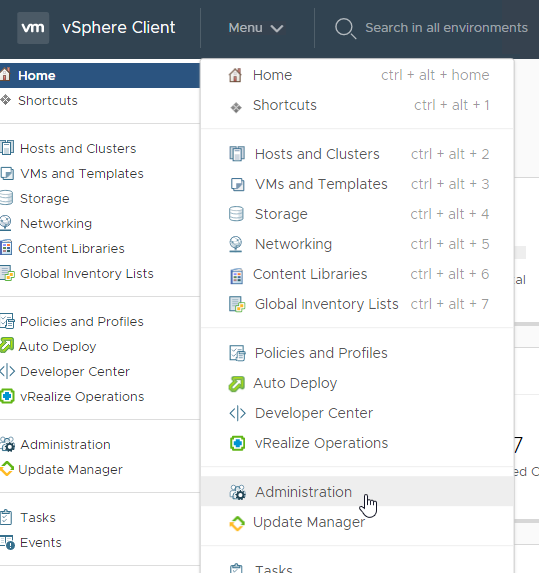Viewport: 539px width, 573px height.
Task: Click Networking icon in dropdown menu
Action: click(x=236, y=244)
